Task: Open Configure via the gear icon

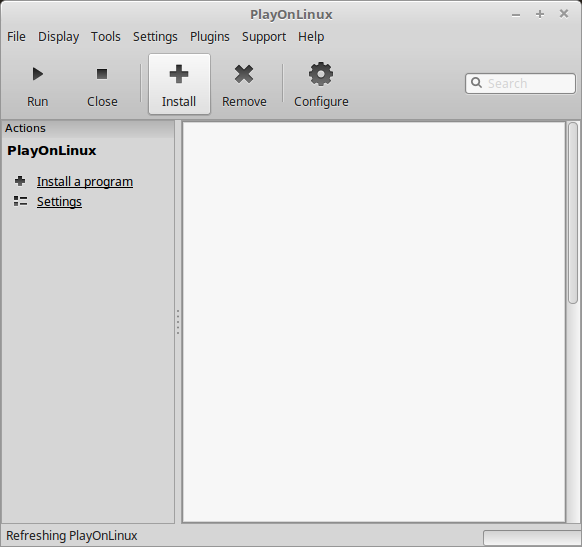Action: point(321,74)
